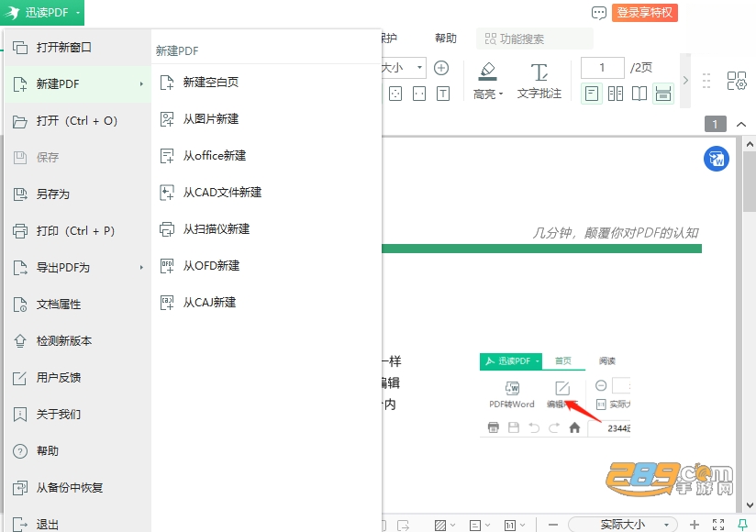Click the dotted drag handle icon
The height and width of the screenshot is (532, 756).
(706, 81)
